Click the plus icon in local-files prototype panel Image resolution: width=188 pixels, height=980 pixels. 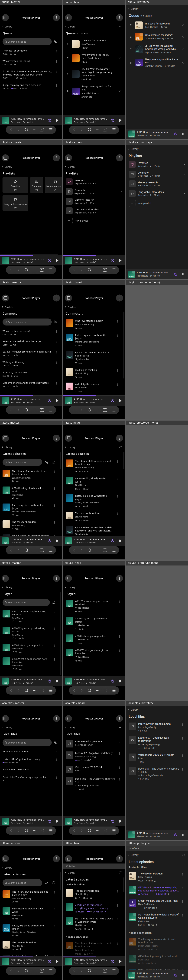click(183, 709)
